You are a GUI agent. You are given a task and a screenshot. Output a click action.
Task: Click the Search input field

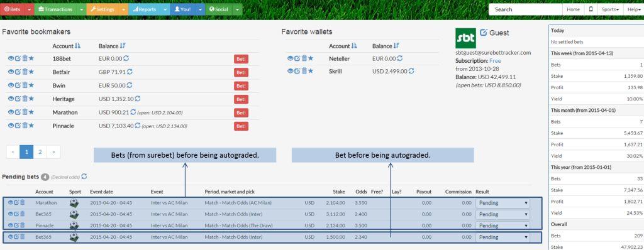[x=525, y=9]
